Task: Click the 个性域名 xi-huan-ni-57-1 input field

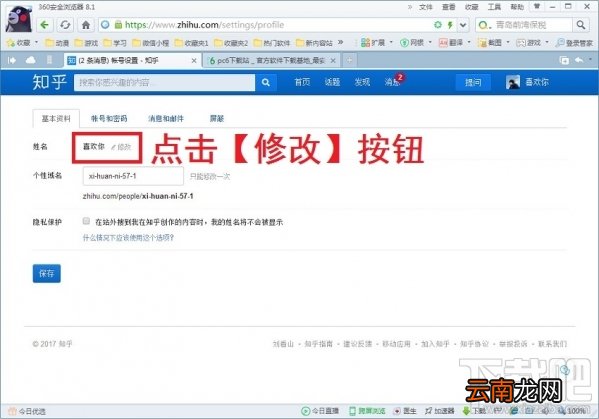Action: pyautogui.click(x=133, y=176)
